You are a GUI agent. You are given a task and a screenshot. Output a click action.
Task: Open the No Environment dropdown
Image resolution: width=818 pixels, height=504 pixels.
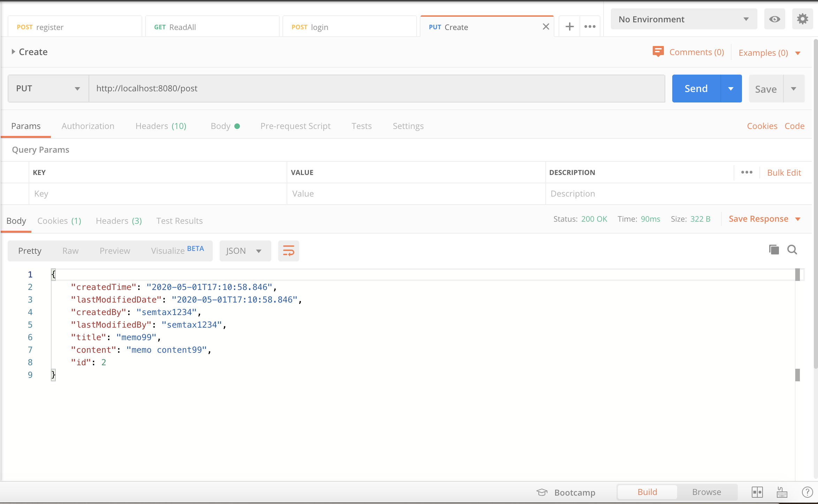[x=683, y=19]
